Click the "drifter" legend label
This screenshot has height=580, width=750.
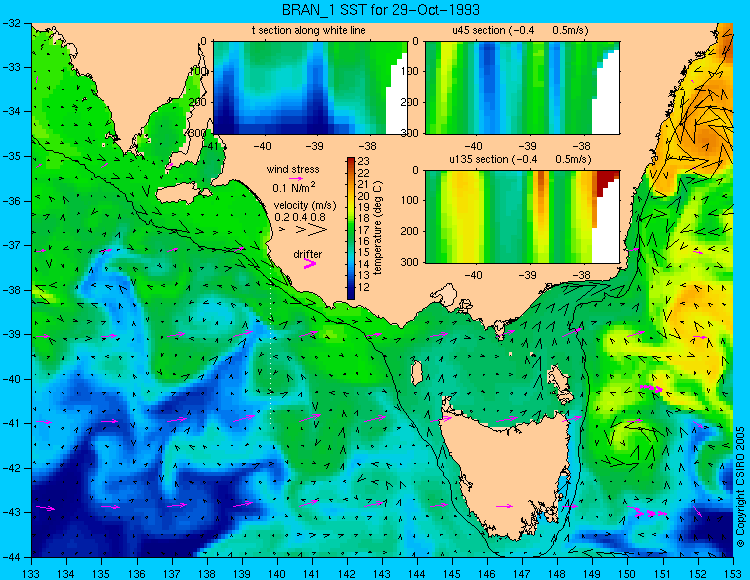pyautogui.click(x=308, y=254)
